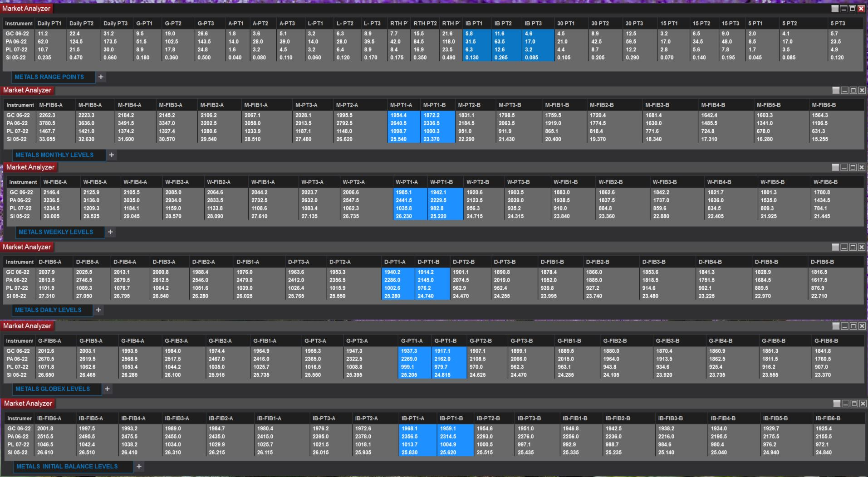Add new tab beside METALS GLOBEX LEVELS
The height and width of the screenshot is (477, 868).
point(107,389)
